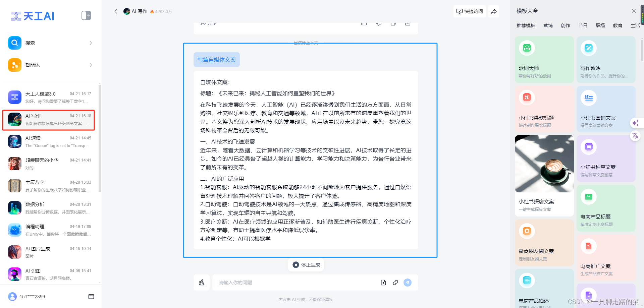Switch to the 节日 tab

(583, 25)
